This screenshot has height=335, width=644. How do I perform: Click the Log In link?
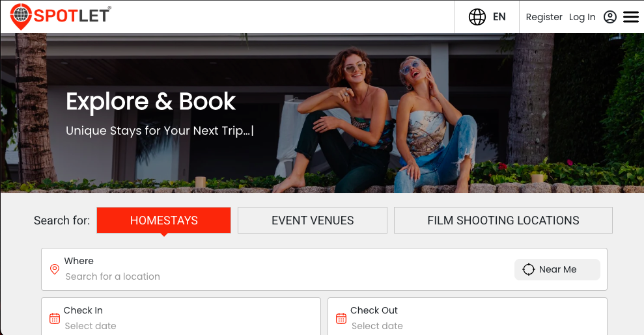click(582, 17)
